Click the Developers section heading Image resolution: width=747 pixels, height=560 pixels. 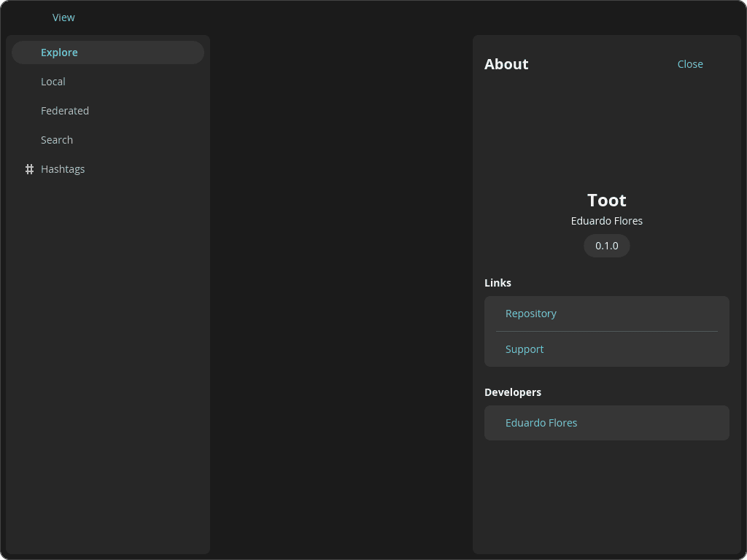513,392
